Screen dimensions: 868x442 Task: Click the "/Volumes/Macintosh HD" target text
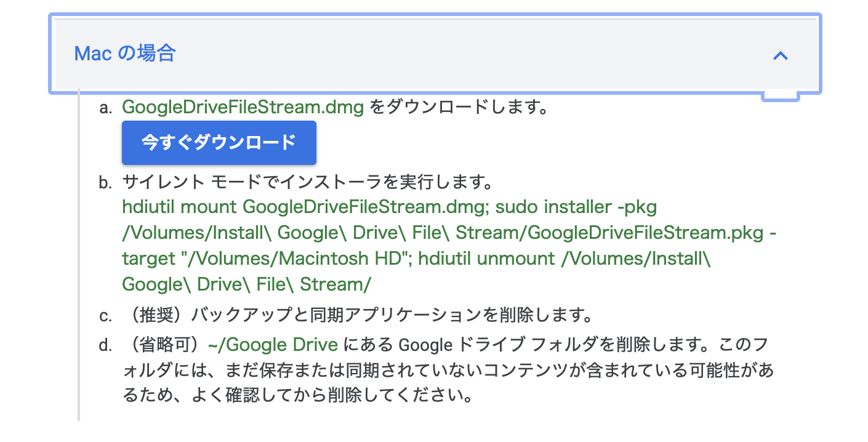coord(294,259)
